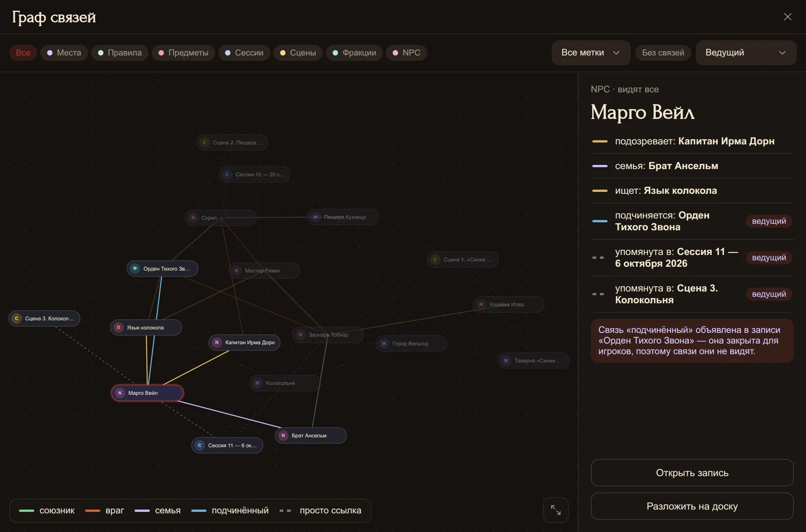
Task: Select the Хозяйка Илва node
Action: 509,305
